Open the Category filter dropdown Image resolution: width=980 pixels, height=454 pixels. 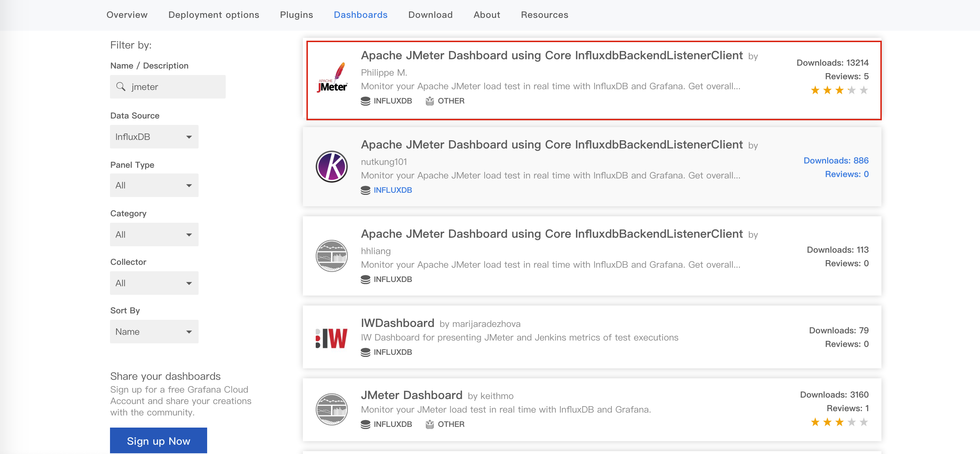tap(154, 234)
